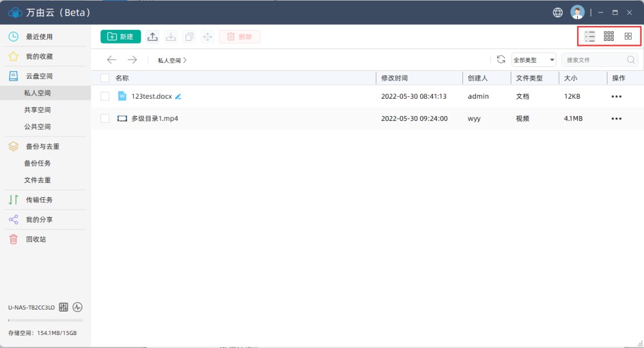644x348 pixels.
Task: Open NAS device settings sliders icon
Action: [63, 307]
